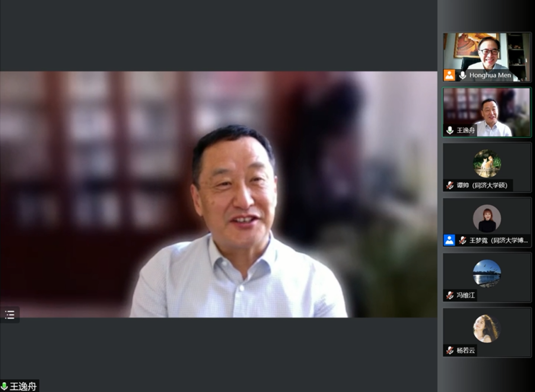This screenshot has height=392, width=535.
Task: Click the muted microphone icon next to 冯维江
Action: [x=450, y=295]
